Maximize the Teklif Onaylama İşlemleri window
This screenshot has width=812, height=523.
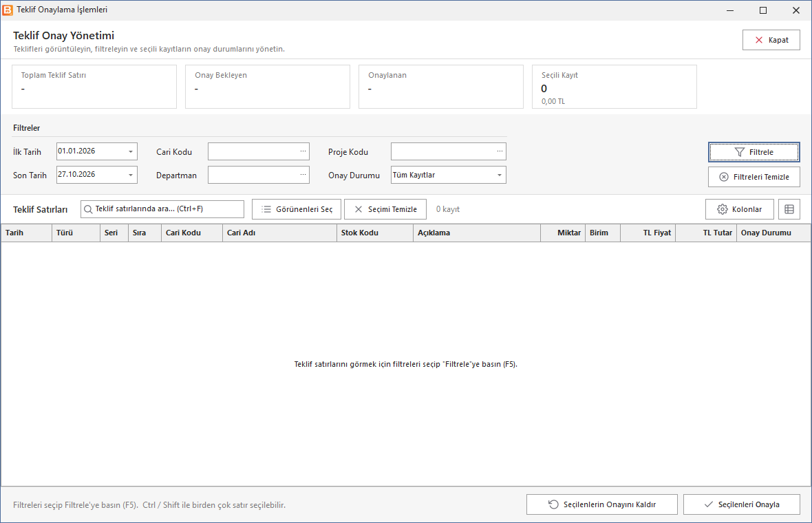(763, 10)
